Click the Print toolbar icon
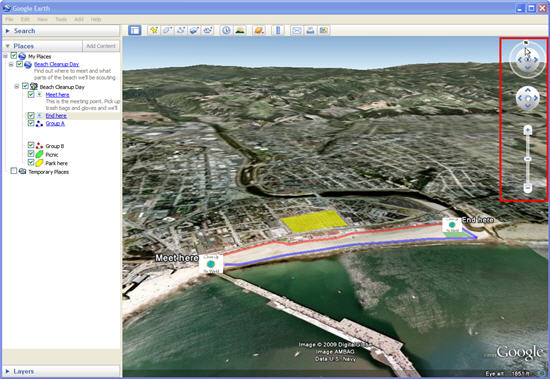 tap(310, 31)
